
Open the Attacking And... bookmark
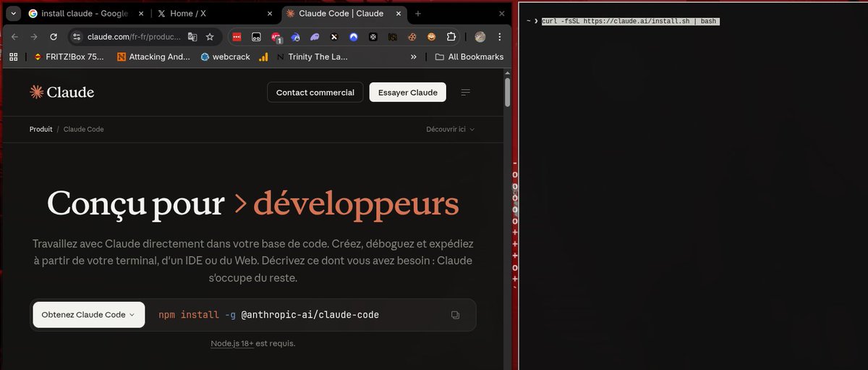(153, 56)
